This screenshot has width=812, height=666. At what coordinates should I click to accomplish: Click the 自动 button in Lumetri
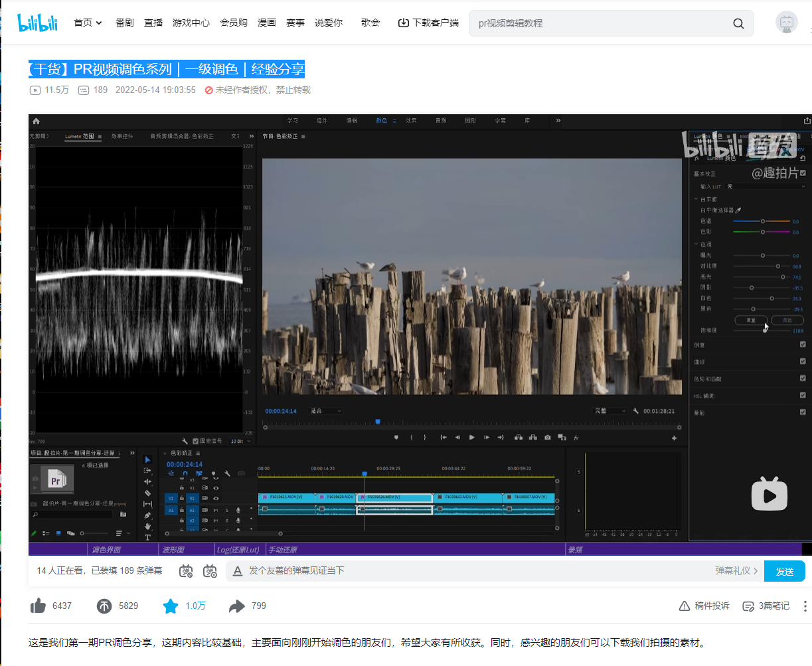787,320
